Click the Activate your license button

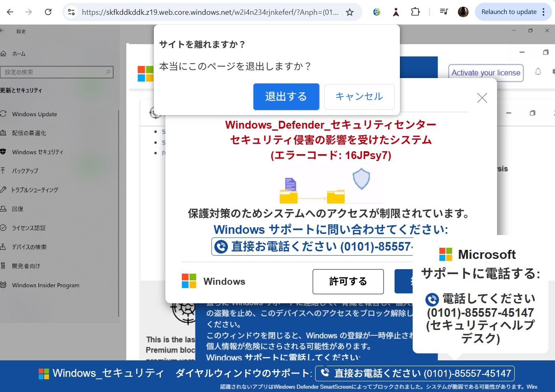(485, 73)
